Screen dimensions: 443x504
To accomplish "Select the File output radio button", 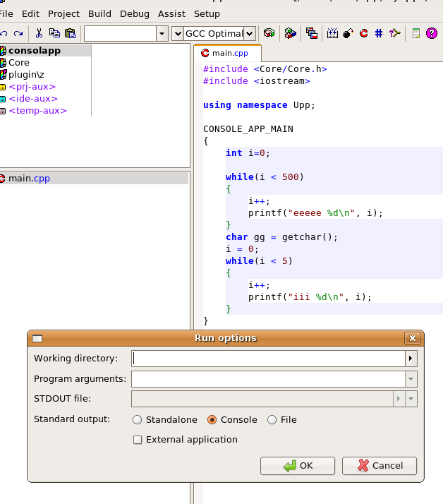I will coord(272,420).
